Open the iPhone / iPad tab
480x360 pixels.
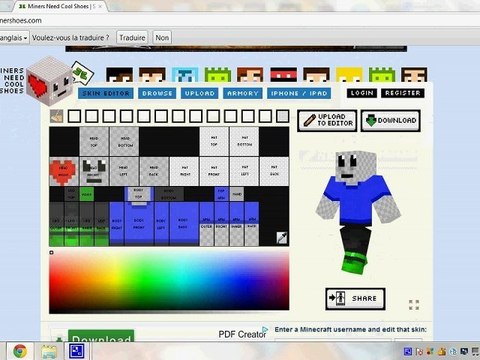pos(299,93)
